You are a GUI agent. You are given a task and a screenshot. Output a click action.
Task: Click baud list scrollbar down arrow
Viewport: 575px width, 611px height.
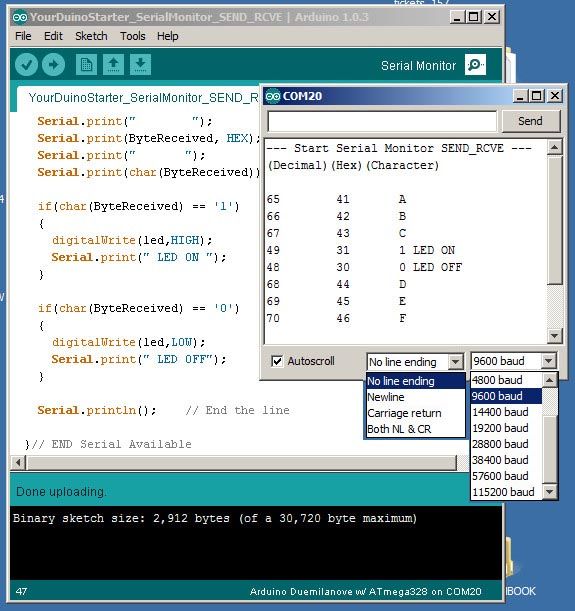(549, 492)
